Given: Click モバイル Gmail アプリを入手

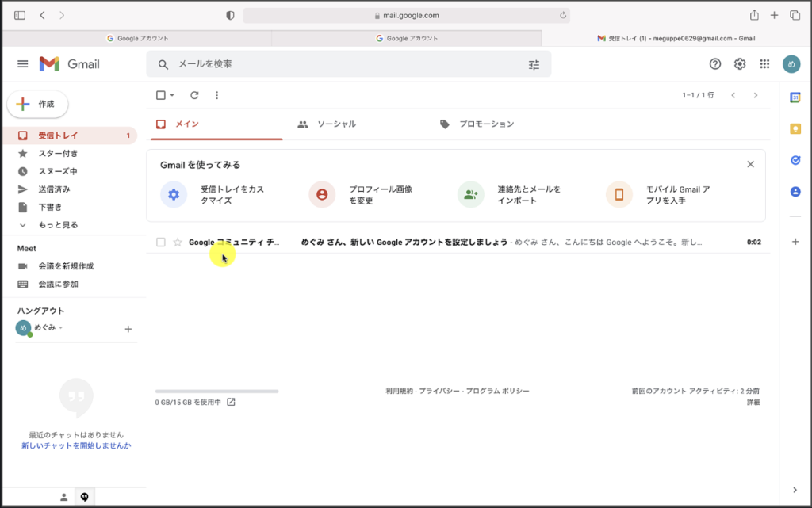Looking at the screenshot, I should pyautogui.click(x=659, y=195).
